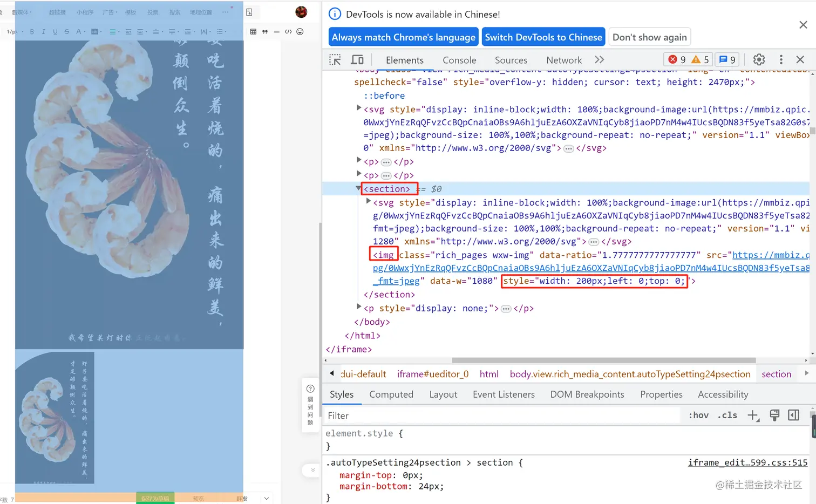Switch to the Console tab
Screen dimensions: 816x504
coord(459,60)
